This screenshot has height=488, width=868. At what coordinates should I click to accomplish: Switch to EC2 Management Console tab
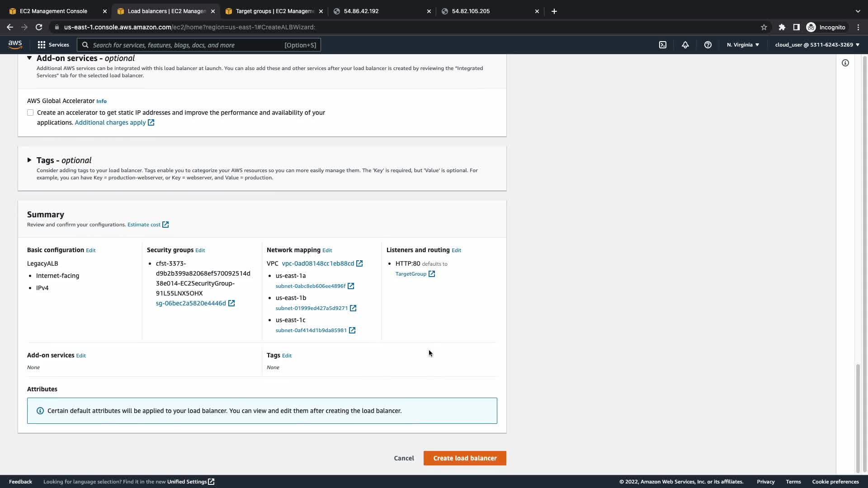(x=53, y=11)
